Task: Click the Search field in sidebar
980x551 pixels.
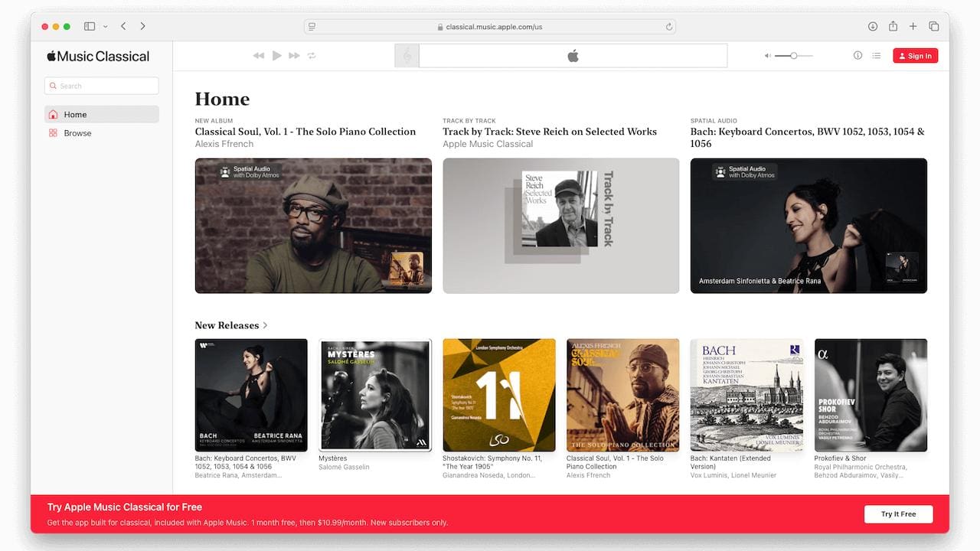Action: tap(102, 86)
